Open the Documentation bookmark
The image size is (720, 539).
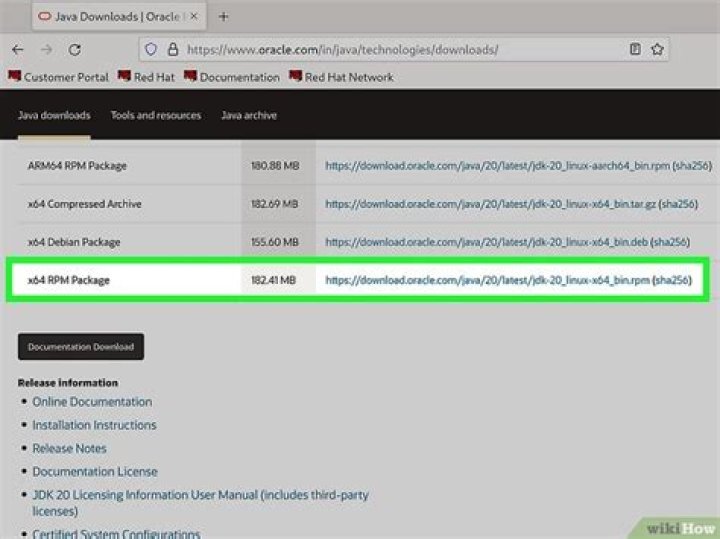[231, 77]
